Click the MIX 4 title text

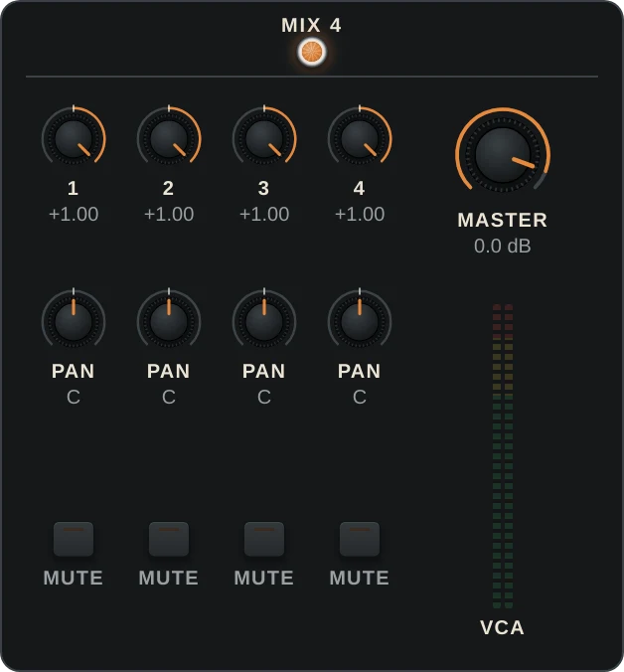coord(311,25)
